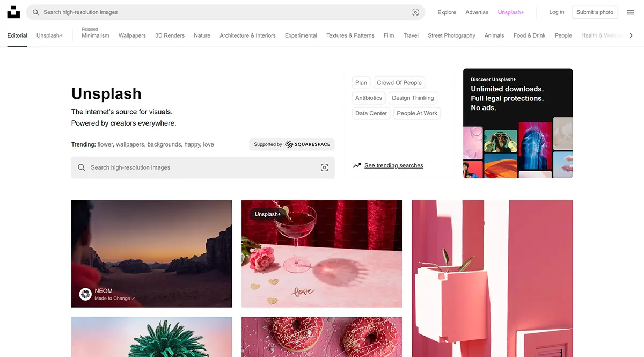Select the Antibiotics chip
Viewport: 644px width, 357px height.
click(x=369, y=98)
